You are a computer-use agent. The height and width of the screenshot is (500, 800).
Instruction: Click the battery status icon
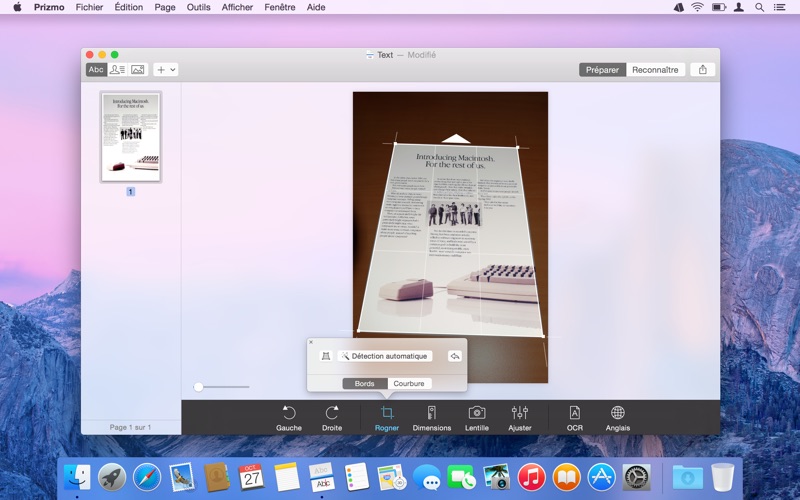718,7
